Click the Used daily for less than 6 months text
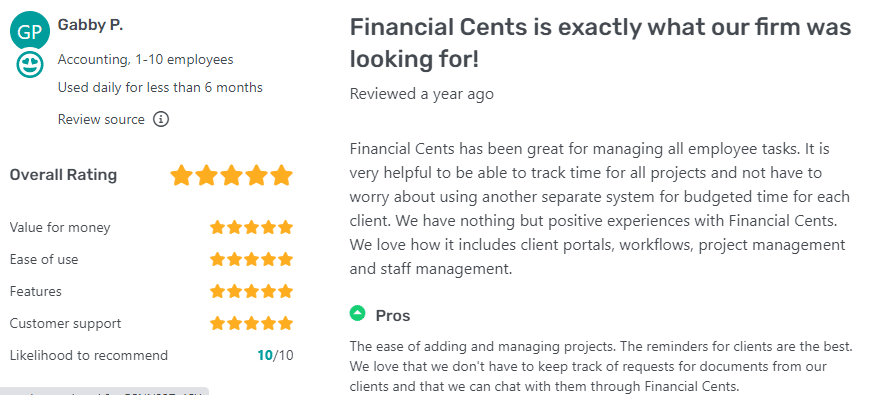 click(160, 87)
